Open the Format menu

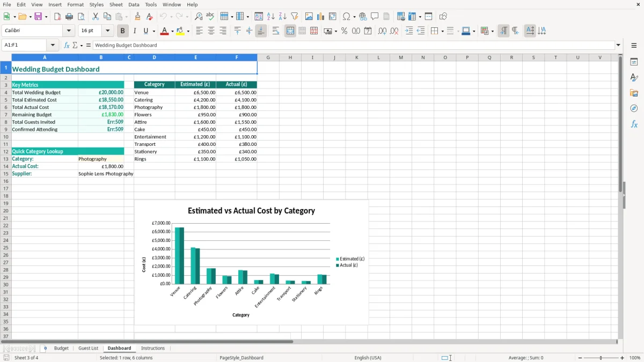pos(75,4)
